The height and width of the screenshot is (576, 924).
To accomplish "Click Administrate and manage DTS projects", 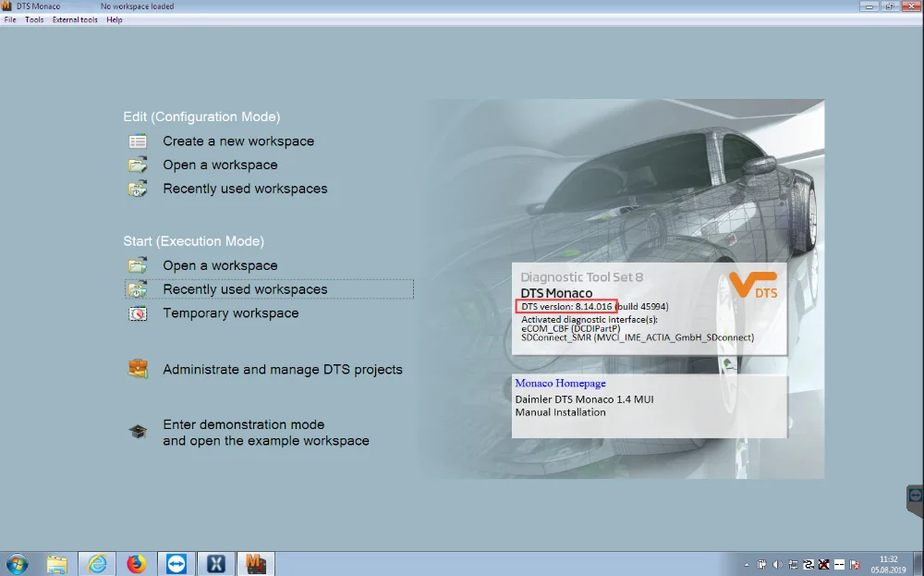I will (283, 370).
